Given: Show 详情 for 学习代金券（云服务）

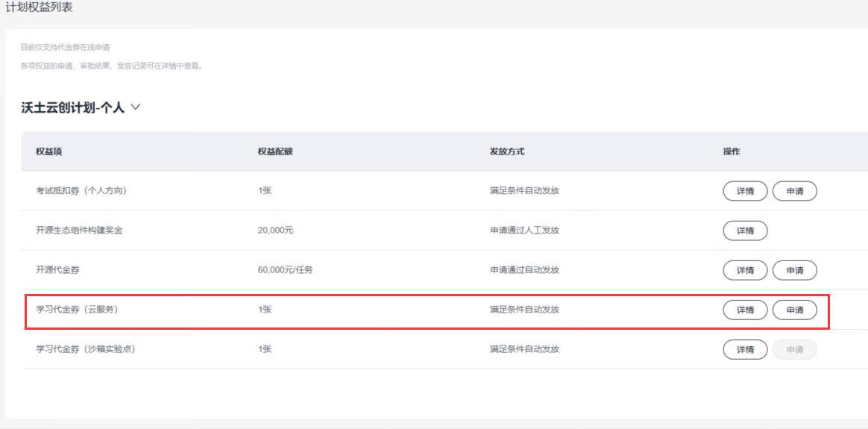Looking at the screenshot, I should click(x=745, y=310).
